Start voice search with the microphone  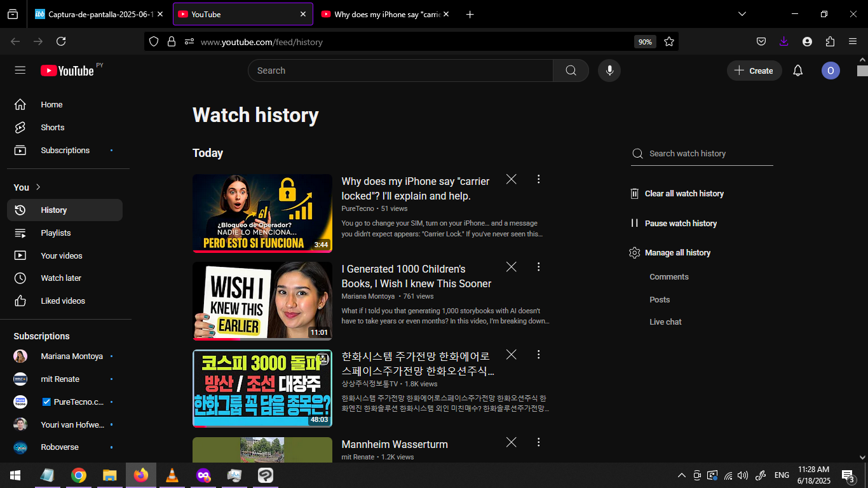609,71
